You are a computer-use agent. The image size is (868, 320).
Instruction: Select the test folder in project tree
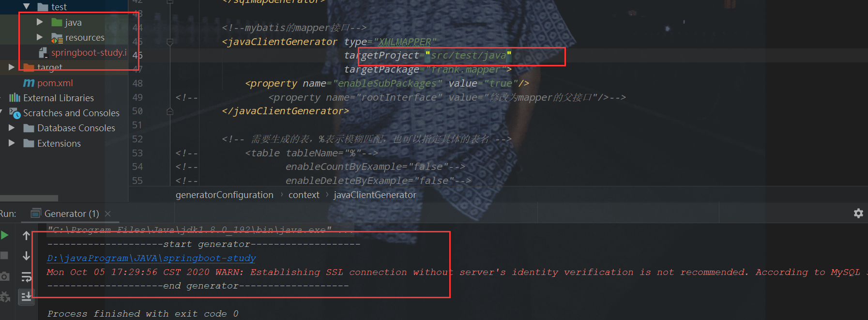point(59,7)
